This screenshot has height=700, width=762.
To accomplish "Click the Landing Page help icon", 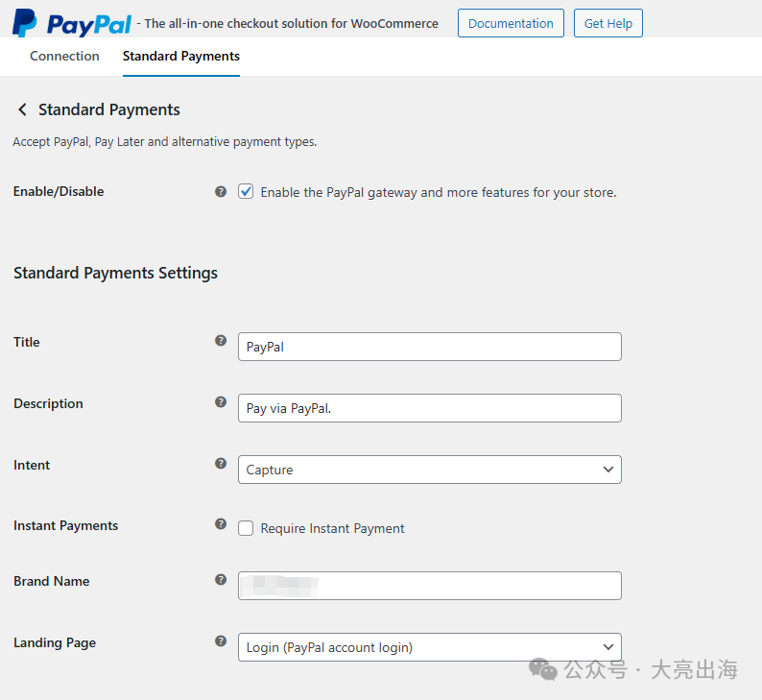I will 221,641.
